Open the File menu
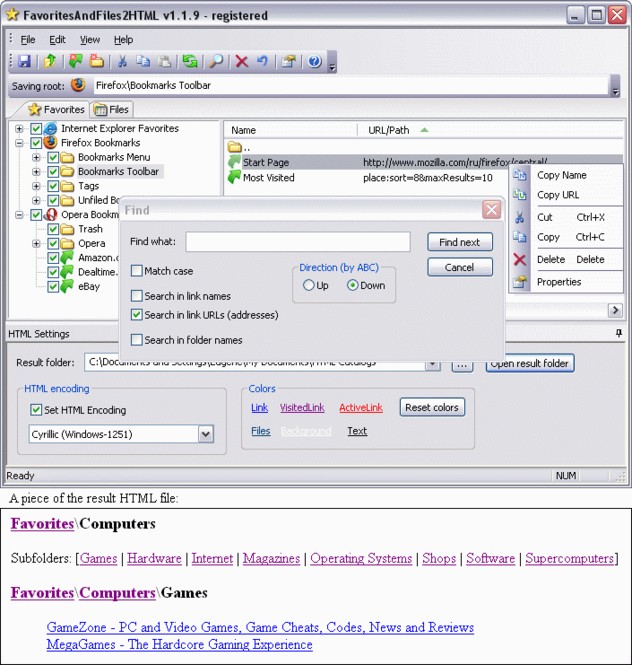The height and width of the screenshot is (665, 632). [x=28, y=39]
